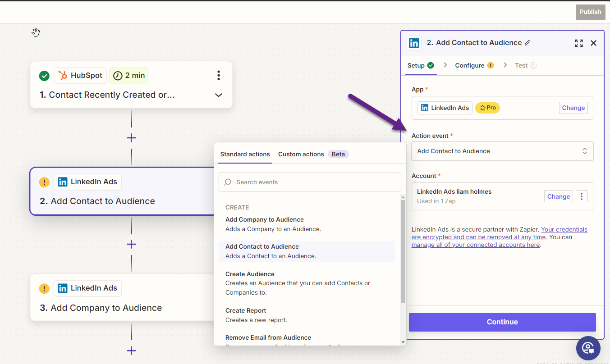610x364 pixels.
Task: Open account three-dot options menu
Action: (x=582, y=196)
